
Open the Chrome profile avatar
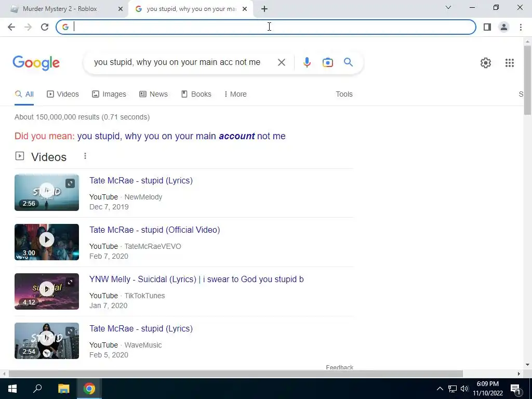click(504, 27)
